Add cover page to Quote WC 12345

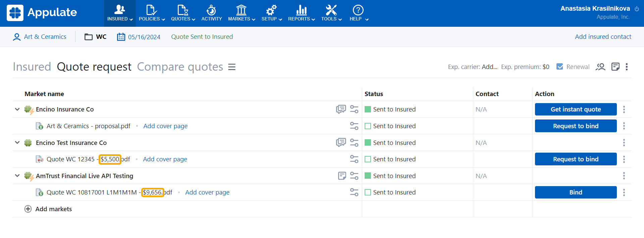point(165,159)
